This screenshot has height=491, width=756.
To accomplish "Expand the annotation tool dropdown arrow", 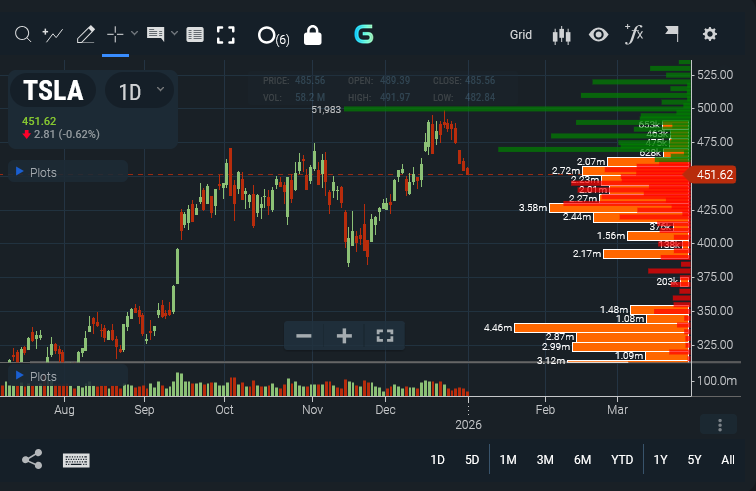I will click(x=175, y=33).
